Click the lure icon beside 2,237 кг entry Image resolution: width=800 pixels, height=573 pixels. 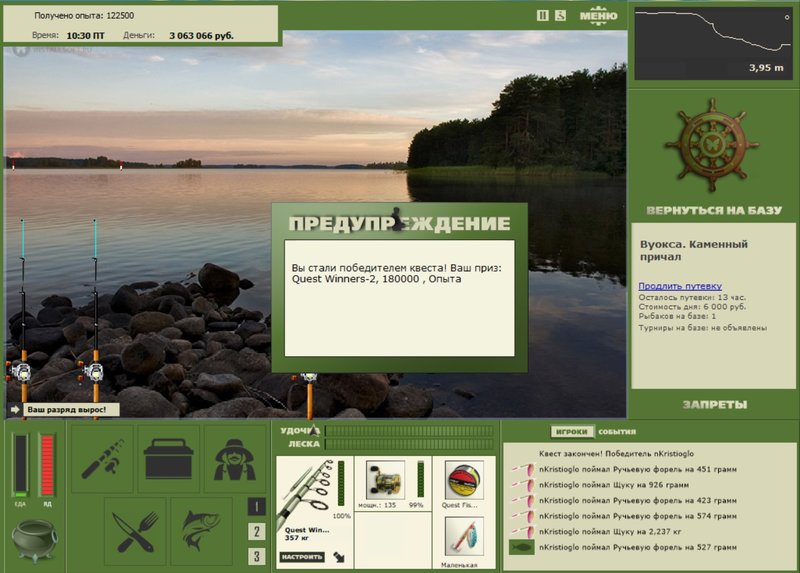(523, 532)
